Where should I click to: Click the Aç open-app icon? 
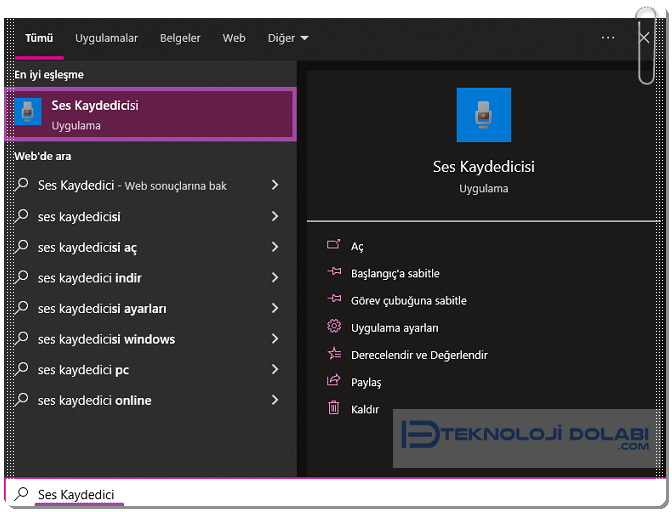(333, 245)
